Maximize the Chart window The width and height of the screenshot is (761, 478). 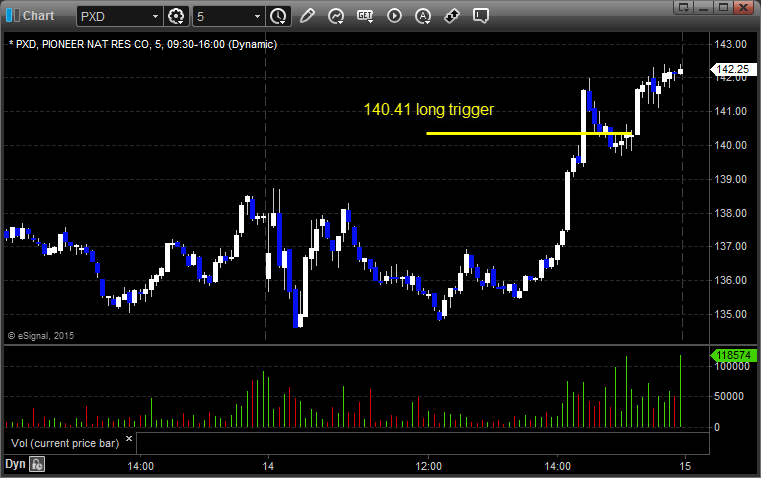(x=723, y=7)
